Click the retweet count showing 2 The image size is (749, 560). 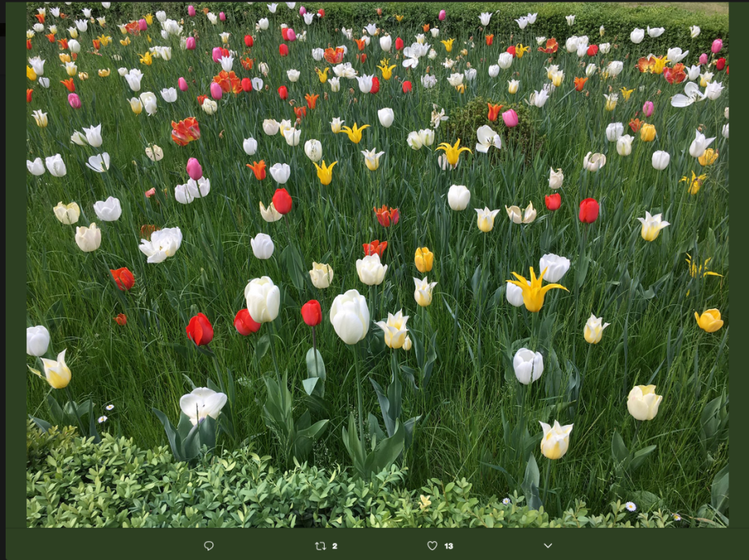335,546
